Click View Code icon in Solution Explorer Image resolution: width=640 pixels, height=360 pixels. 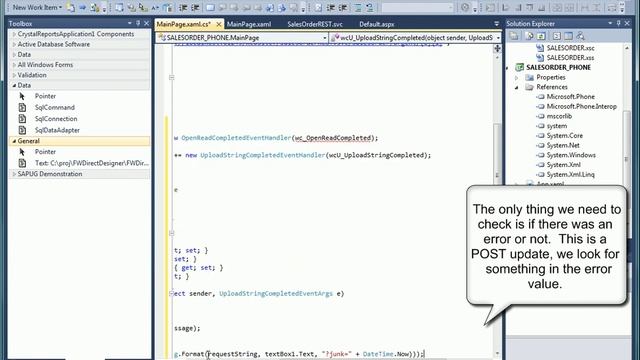pos(557,36)
